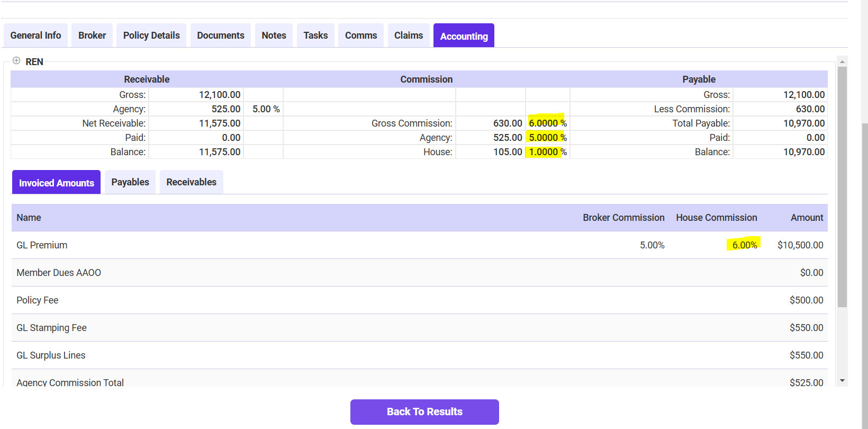This screenshot has height=429, width=868.
Task: Click the Payable section header
Action: coord(699,79)
